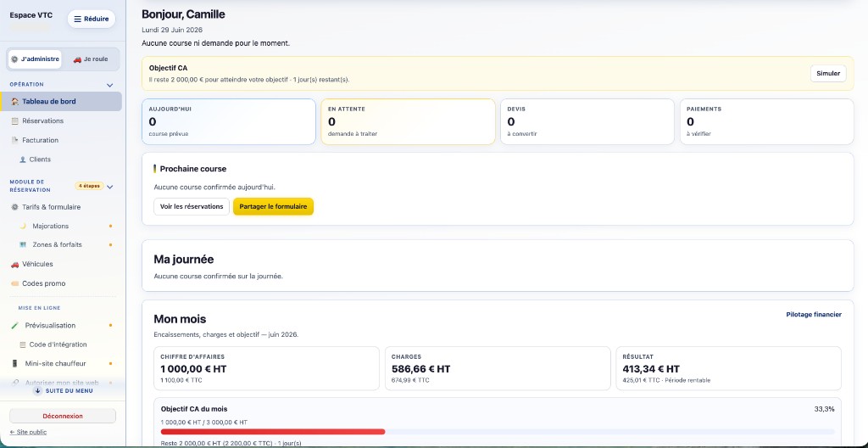
Task: Open the Devis à convertir card
Action: pos(587,122)
